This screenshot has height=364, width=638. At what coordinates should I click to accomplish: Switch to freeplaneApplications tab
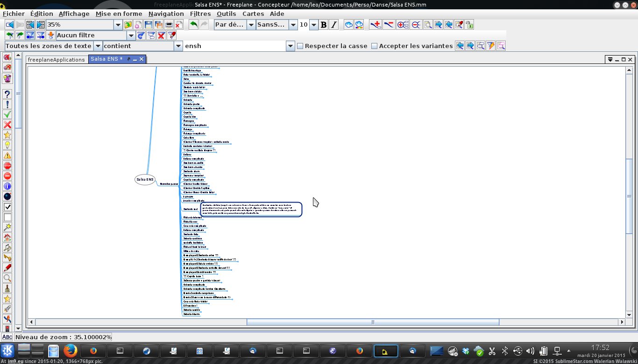click(56, 60)
